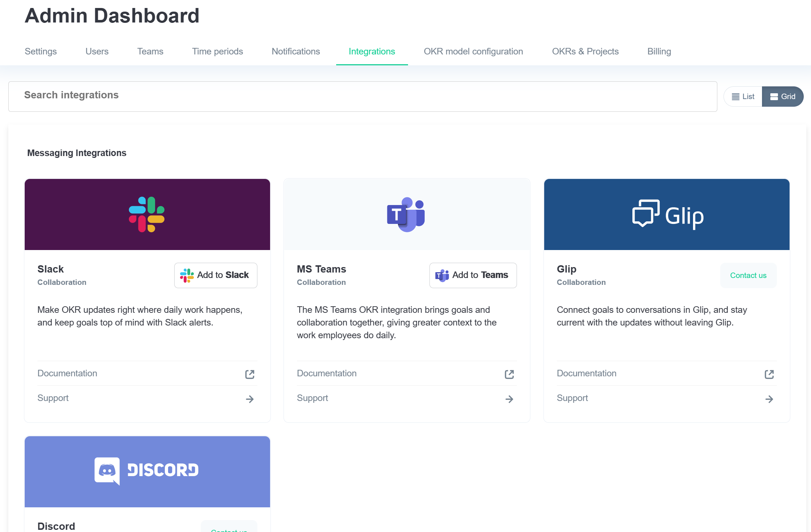Image resolution: width=811 pixels, height=532 pixels.
Task: Navigate to the Billing section
Action: pos(660,51)
